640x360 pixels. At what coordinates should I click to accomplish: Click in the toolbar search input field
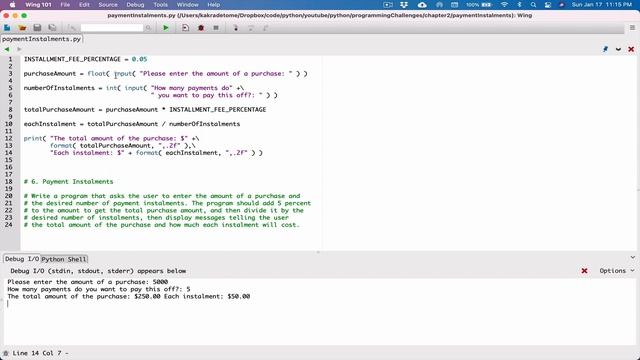point(112,28)
